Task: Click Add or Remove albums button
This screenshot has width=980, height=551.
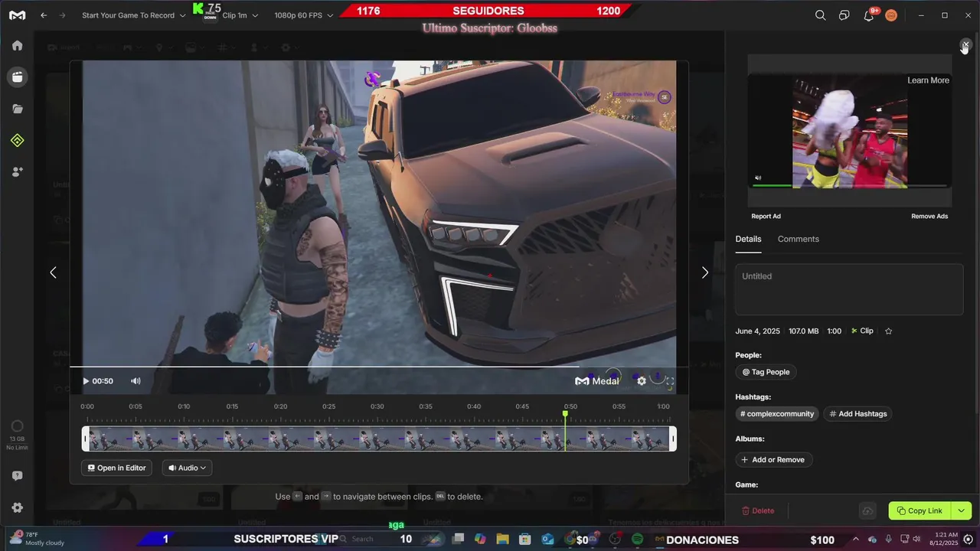Action: 773,460
